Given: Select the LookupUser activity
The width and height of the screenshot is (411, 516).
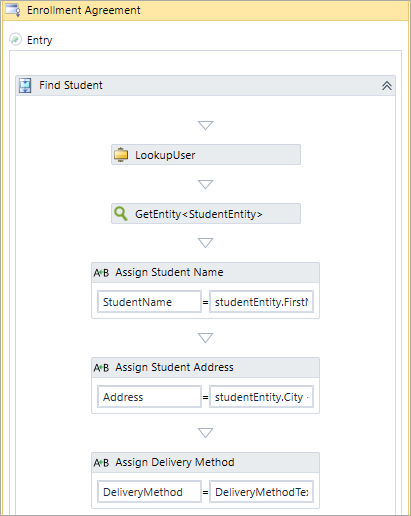Looking at the screenshot, I should pyautogui.click(x=206, y=155).
